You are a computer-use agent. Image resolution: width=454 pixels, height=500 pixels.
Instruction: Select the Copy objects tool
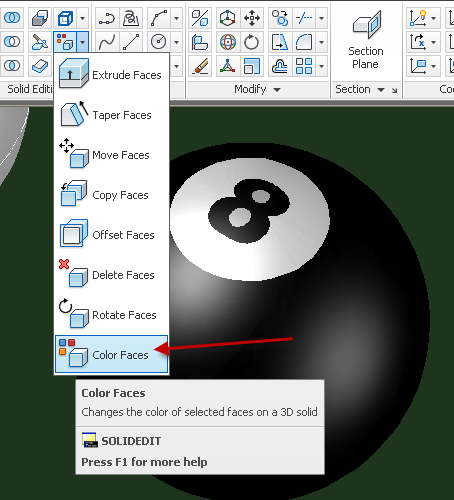click(280, 17)
